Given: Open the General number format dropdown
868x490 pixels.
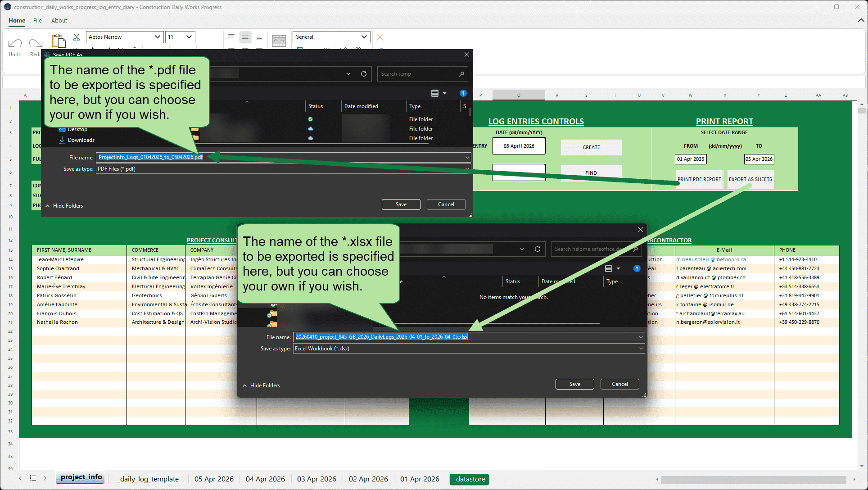Looking at the screenshot, I should (x=364, y=37).
